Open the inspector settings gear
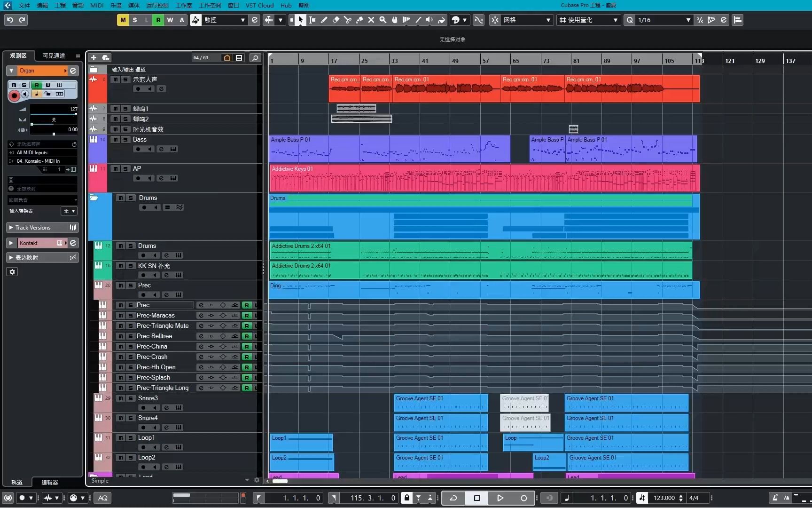The image size is (812, 508). coord(12,271)
